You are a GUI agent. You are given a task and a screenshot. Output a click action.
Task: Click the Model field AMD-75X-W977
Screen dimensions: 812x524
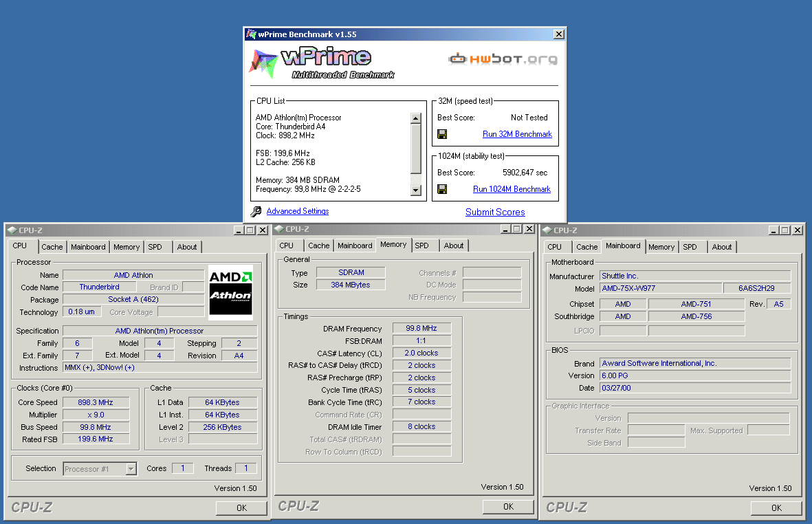coord(661,288)
